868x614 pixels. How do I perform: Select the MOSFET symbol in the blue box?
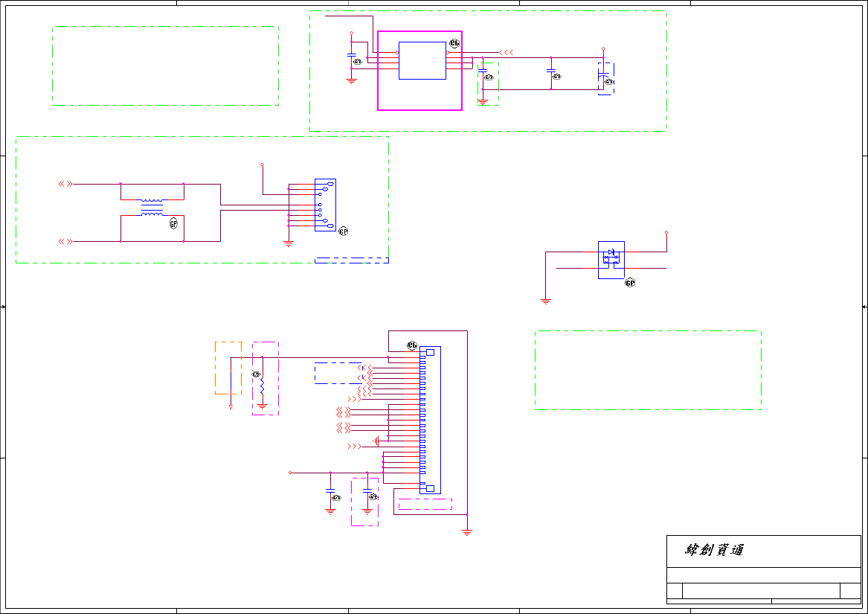611,260
